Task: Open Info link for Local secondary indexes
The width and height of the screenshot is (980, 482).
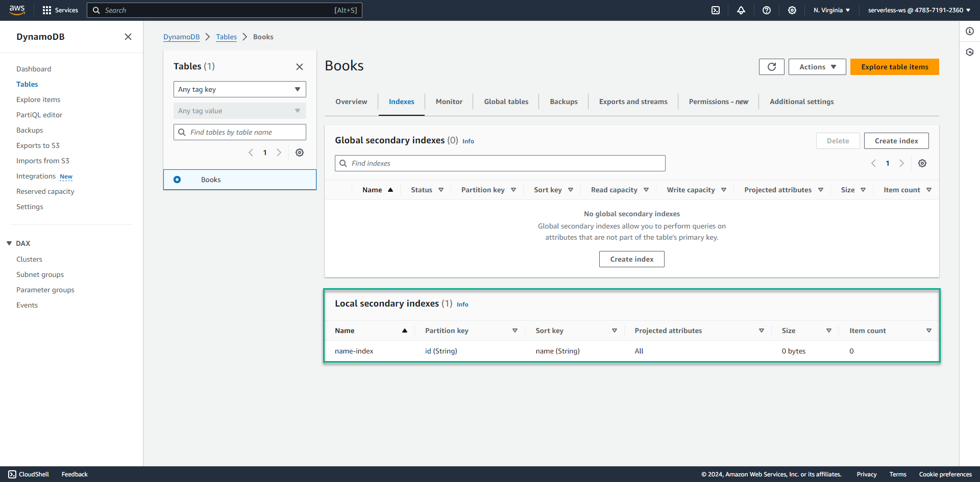Action: [462, 305]
